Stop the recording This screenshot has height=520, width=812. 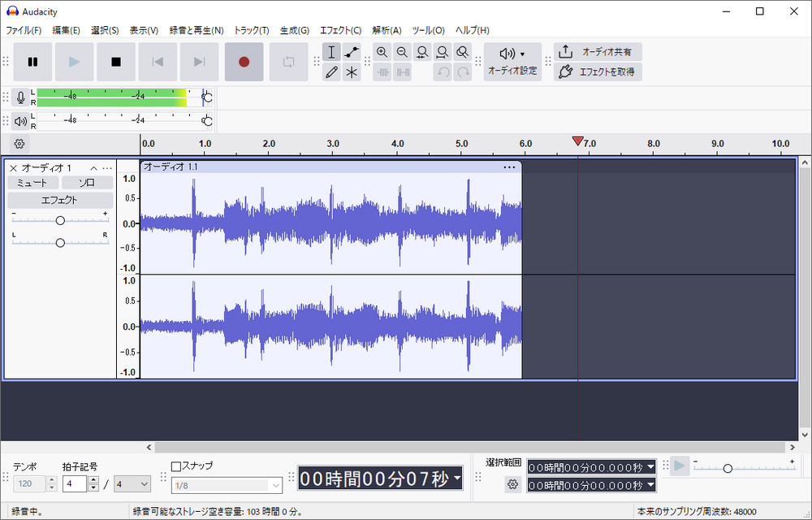[x=116, y=62]
